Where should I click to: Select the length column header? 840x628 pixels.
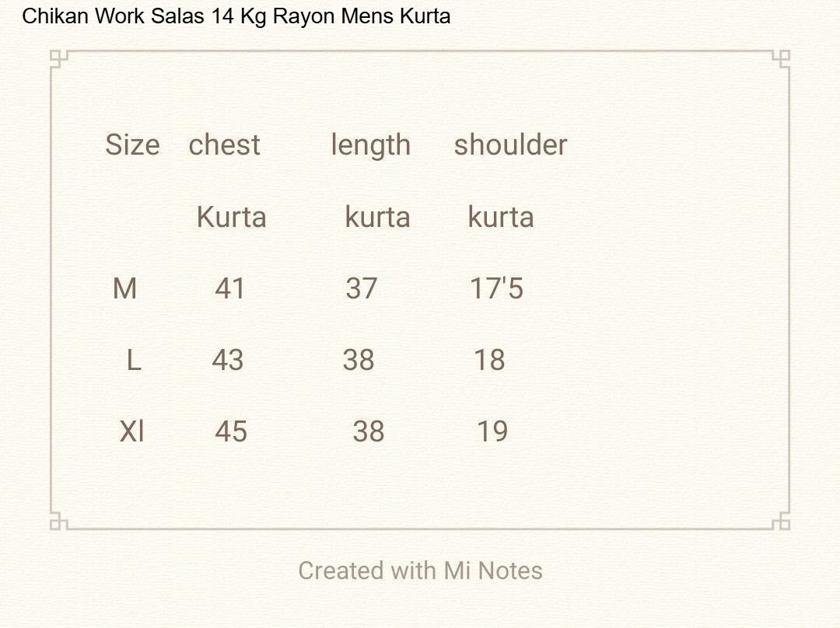pyautogui.click(x=370, y=145)
